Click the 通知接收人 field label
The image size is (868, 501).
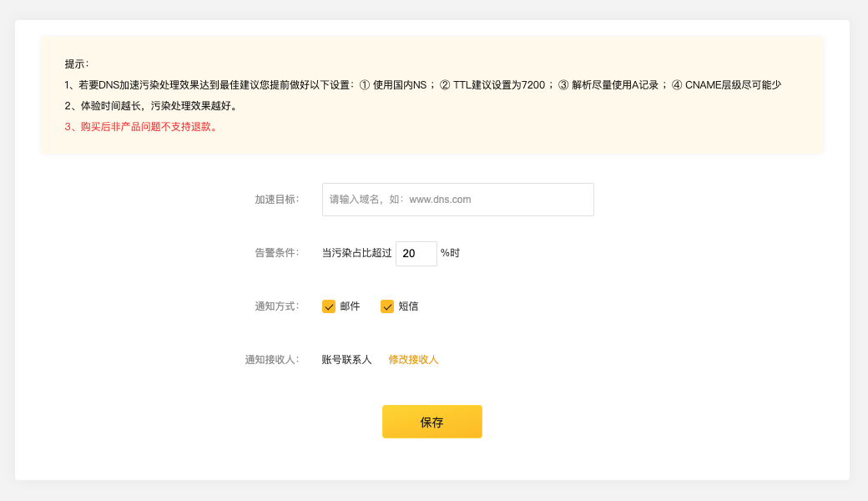pyautogui.click(x=271, y=360)
